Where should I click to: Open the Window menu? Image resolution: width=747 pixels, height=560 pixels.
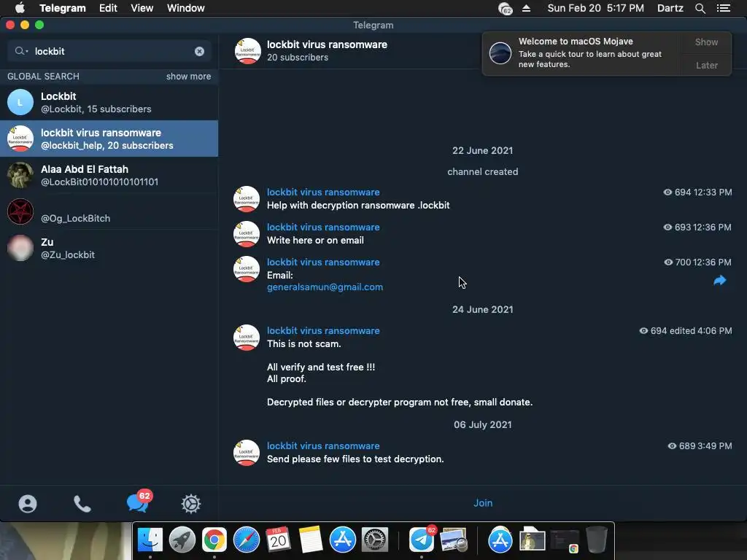tap(186, 8)
